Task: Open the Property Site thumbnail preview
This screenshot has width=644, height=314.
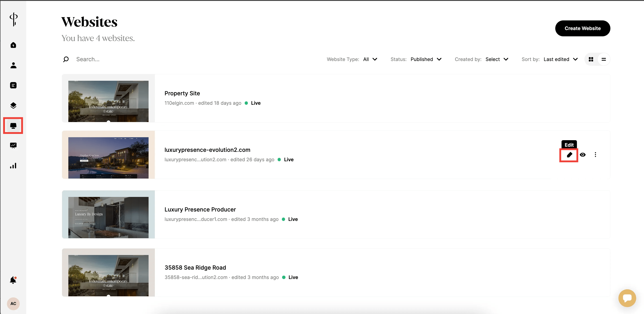Action: 108,101
